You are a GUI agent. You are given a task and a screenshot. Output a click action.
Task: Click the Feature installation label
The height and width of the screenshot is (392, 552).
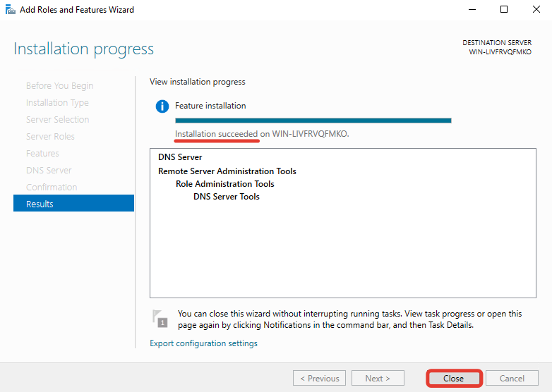[210, 106]
